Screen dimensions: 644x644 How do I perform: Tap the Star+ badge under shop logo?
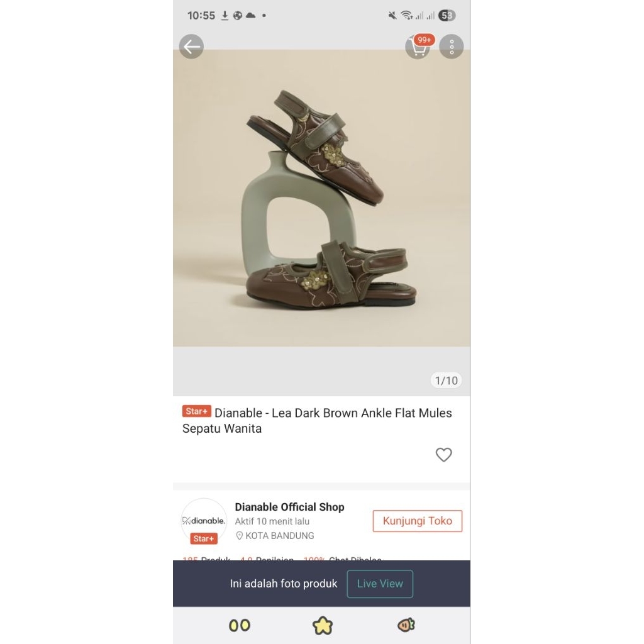click(x=204, y=538)
